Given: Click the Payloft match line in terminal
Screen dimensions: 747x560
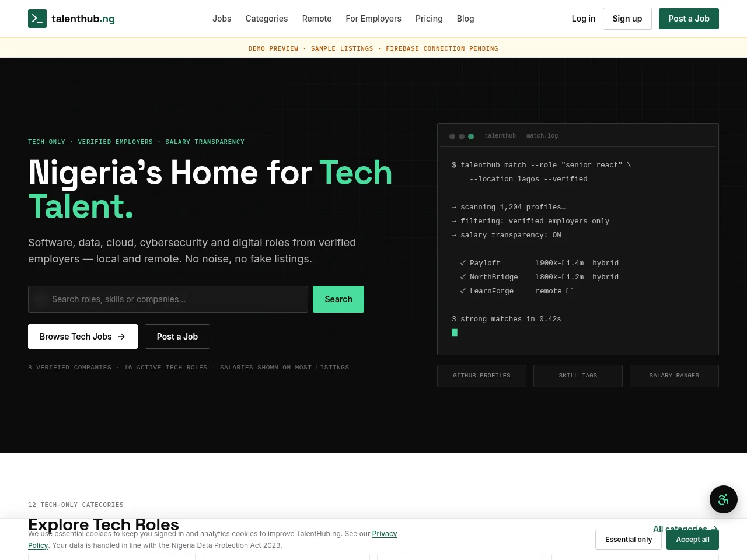Looking at the screenshot, I should click(539, 263).
